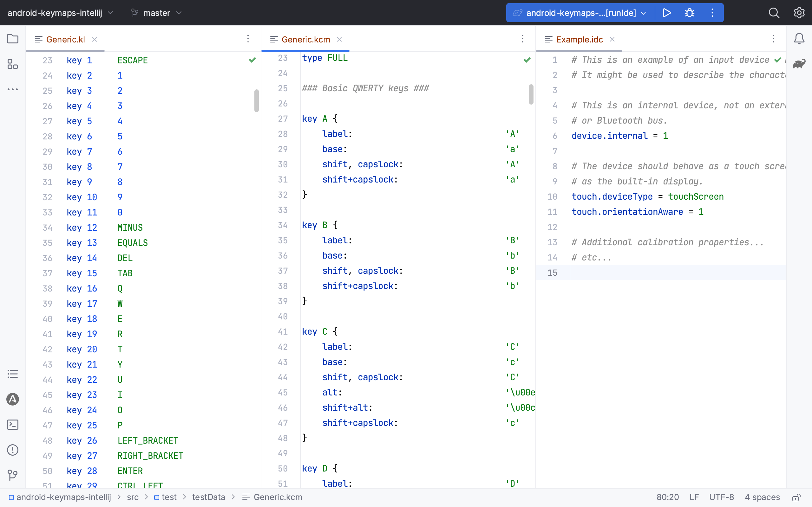Open src in the breadcrumb bar
Screen dimensions: 812x507
[x=133, y=497]
